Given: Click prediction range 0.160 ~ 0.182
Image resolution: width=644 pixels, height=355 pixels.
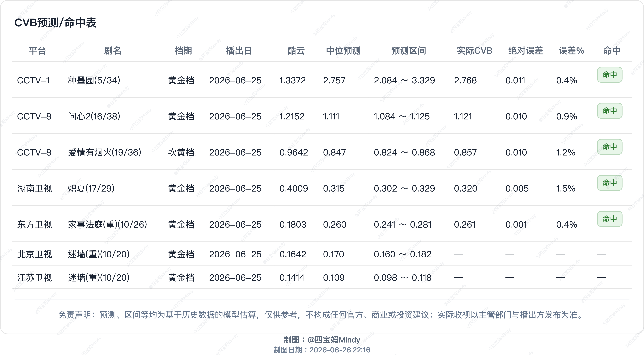Looking at the screenshot, I should coord(402,254).
